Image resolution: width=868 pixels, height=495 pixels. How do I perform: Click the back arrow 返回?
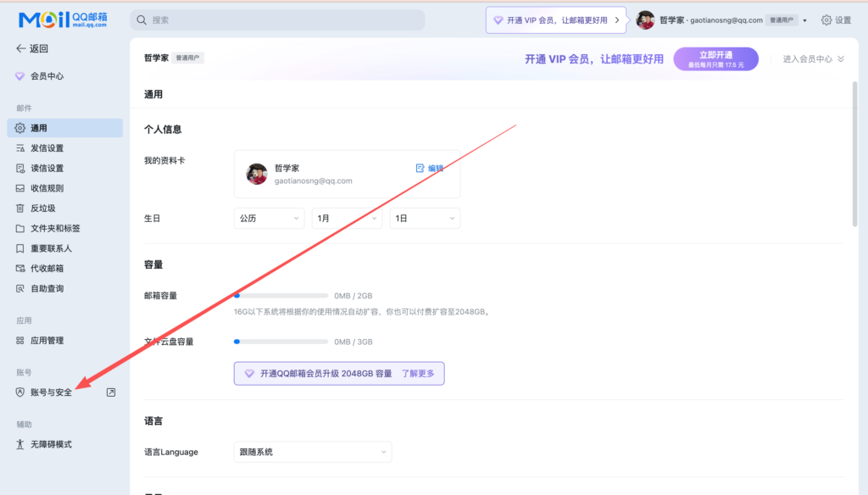(21, 49)
